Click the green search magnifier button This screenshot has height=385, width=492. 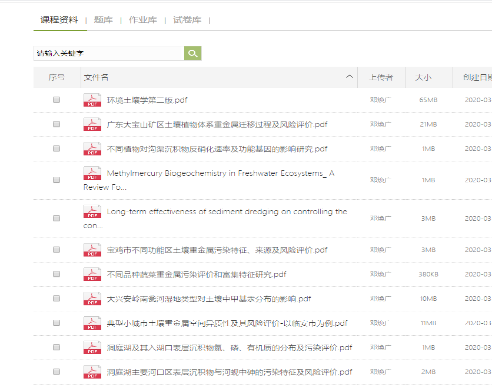tap(193, 53)
